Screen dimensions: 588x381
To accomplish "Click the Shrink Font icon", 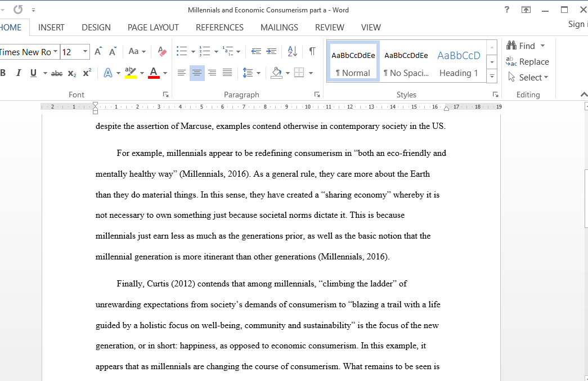I will (x=113, y=51).
